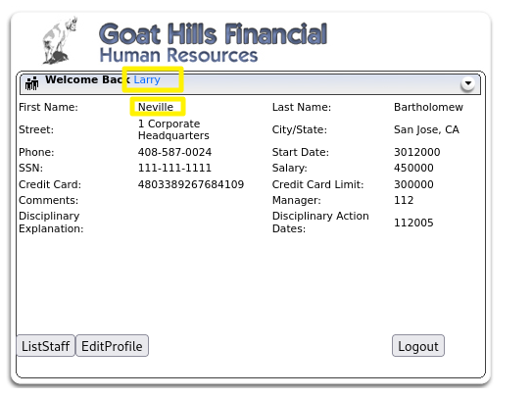Click the Human Resources subtitle
Image resolution: width=532 pixels, height=398 pixels.
(x=179, y=55)
